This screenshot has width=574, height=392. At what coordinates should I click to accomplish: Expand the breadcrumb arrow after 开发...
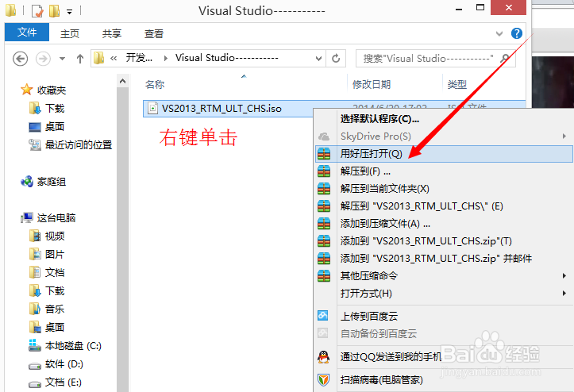coord(166,59)
